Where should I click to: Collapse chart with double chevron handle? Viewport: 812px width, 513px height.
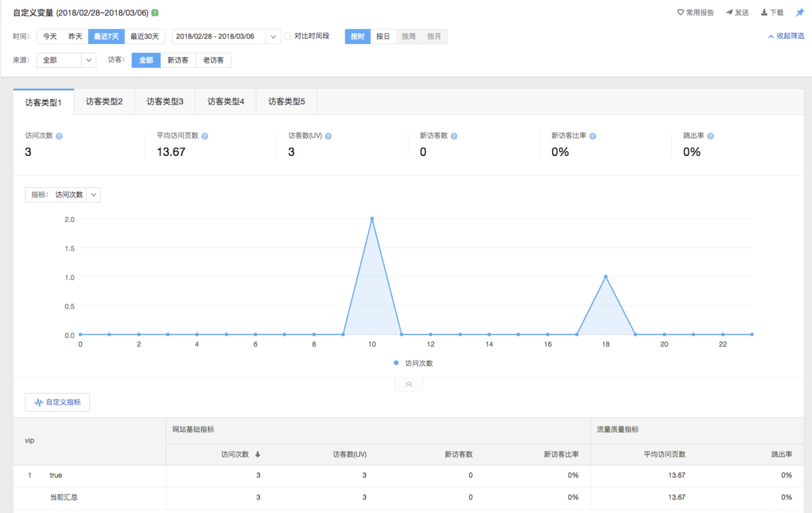click(409, 384)
